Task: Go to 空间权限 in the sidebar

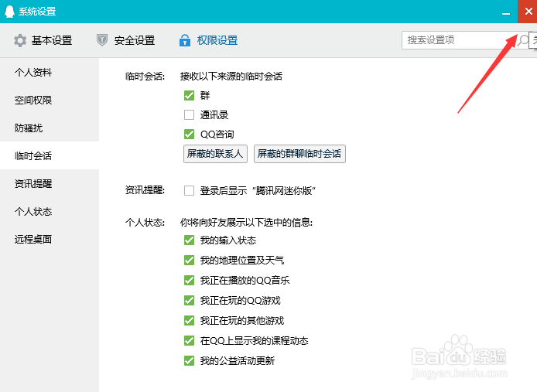Action: pos(50,100)
